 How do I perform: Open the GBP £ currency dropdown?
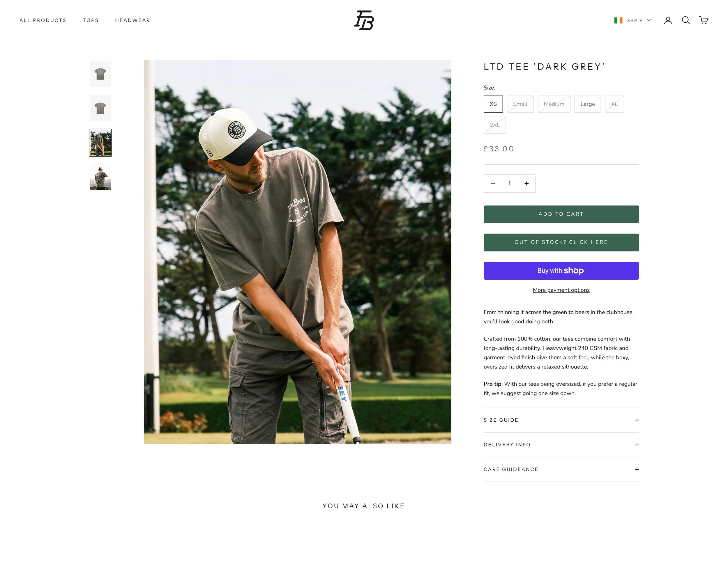638,20
